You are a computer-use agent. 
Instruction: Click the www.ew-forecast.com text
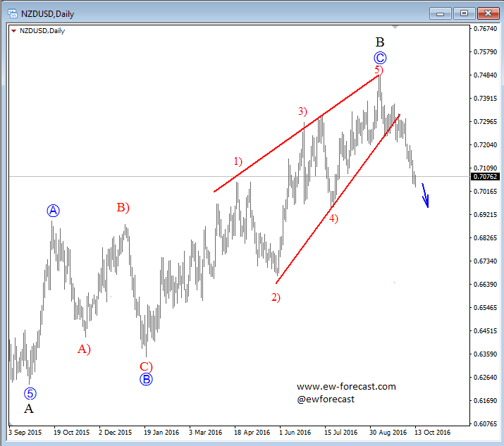pos(346,387)
